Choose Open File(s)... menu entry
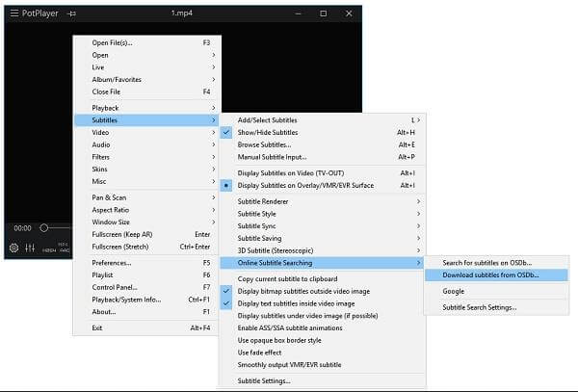This screenshot has width=578, height=392. 147,42
